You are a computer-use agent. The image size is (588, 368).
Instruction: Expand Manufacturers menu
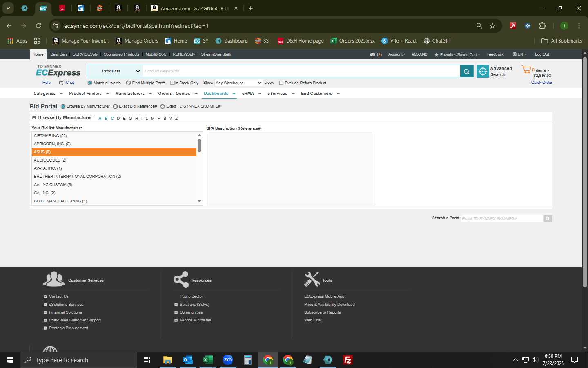pos(134,94)
